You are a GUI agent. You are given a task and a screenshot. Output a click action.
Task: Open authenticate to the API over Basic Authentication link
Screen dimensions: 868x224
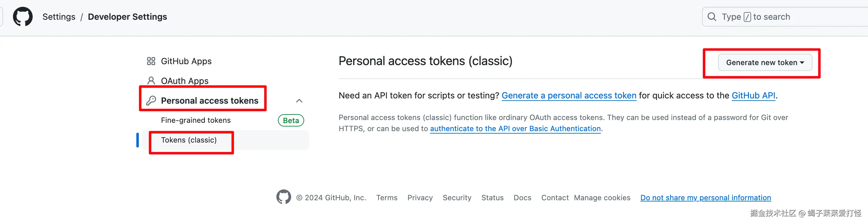[515, 129]
